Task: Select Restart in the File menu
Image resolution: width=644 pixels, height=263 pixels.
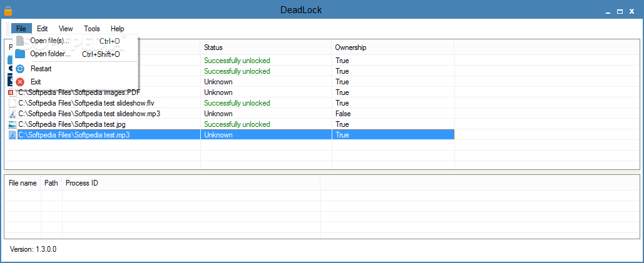Action: (75, 69)
